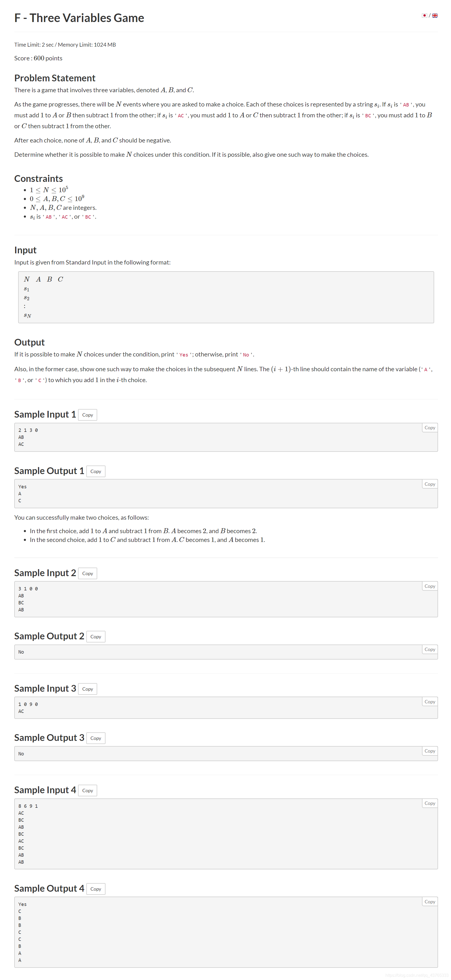Copy Sample Input 4 using heading button

point(88,790)
